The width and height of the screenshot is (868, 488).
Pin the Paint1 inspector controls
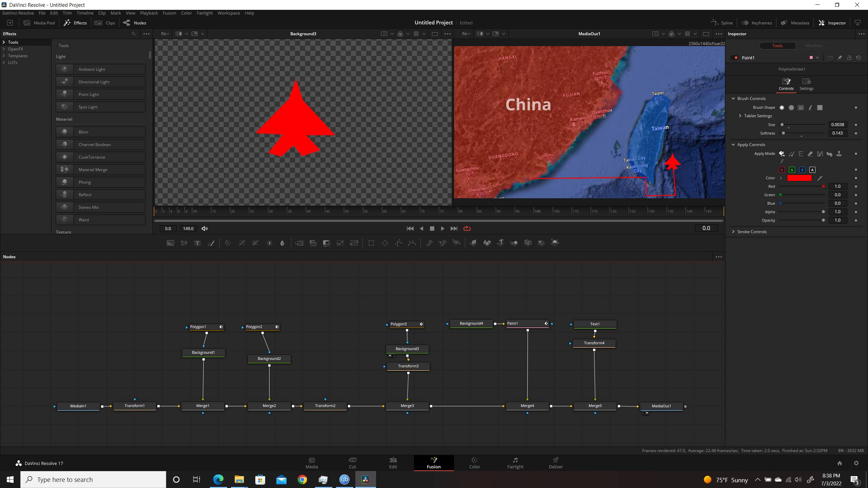pos(840,58)
